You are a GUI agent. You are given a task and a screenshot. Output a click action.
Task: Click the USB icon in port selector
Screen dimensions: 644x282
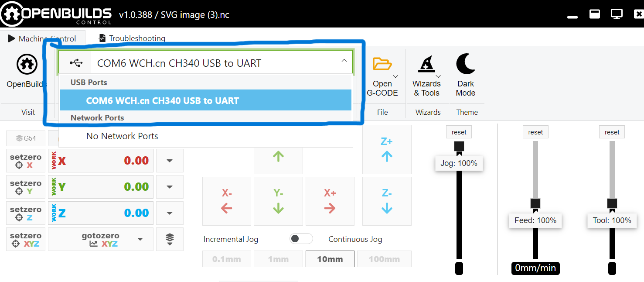pos(76,63)
